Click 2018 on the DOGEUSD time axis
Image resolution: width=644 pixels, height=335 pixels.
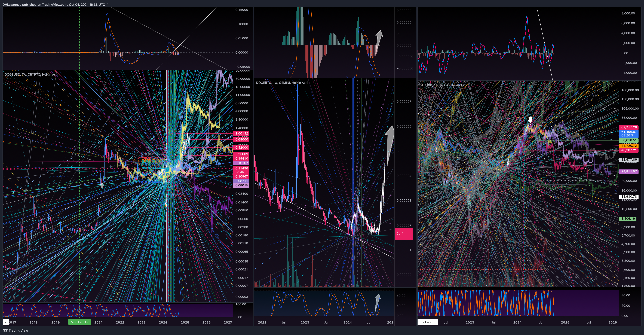pyautogui.click(x=33, y=322)
